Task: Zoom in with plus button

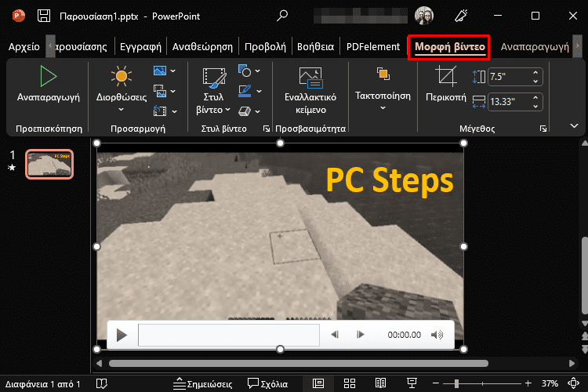Action: 528,383
